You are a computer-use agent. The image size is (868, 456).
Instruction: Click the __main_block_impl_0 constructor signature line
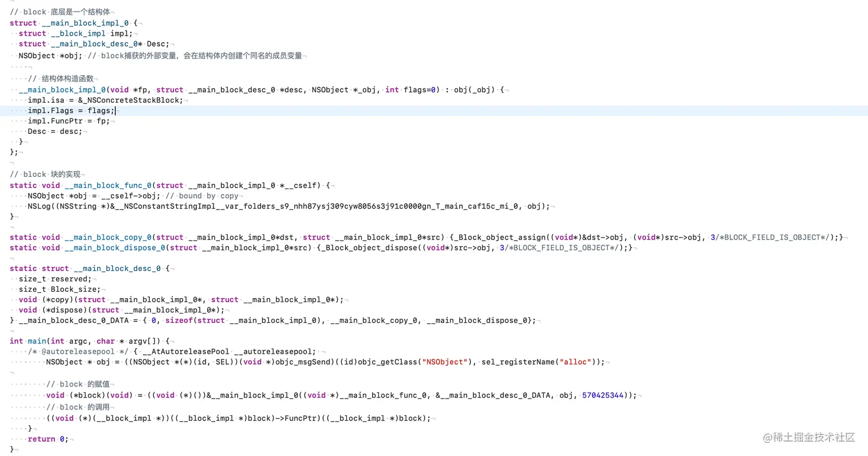[261, 90]
